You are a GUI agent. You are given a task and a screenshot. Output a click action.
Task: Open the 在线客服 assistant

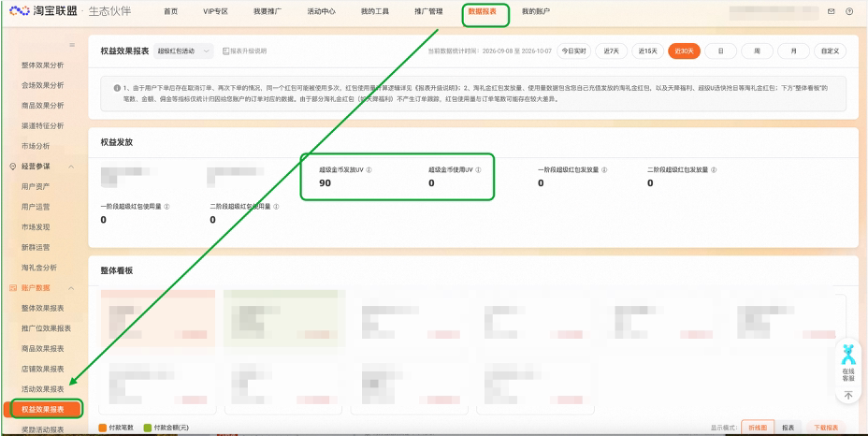[848, 363]
